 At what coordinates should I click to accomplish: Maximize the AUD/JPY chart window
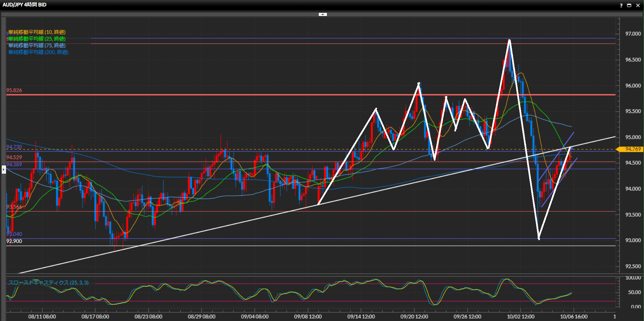point(629,5)
